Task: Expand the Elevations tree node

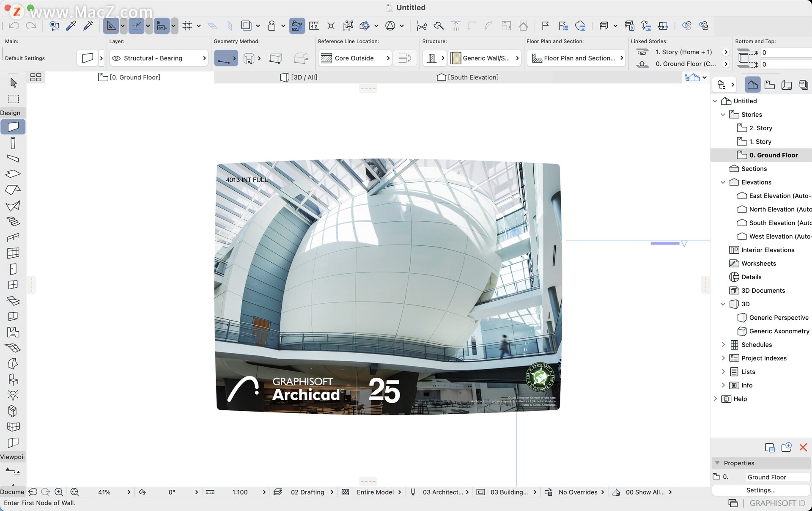Action: pos(723,182)
